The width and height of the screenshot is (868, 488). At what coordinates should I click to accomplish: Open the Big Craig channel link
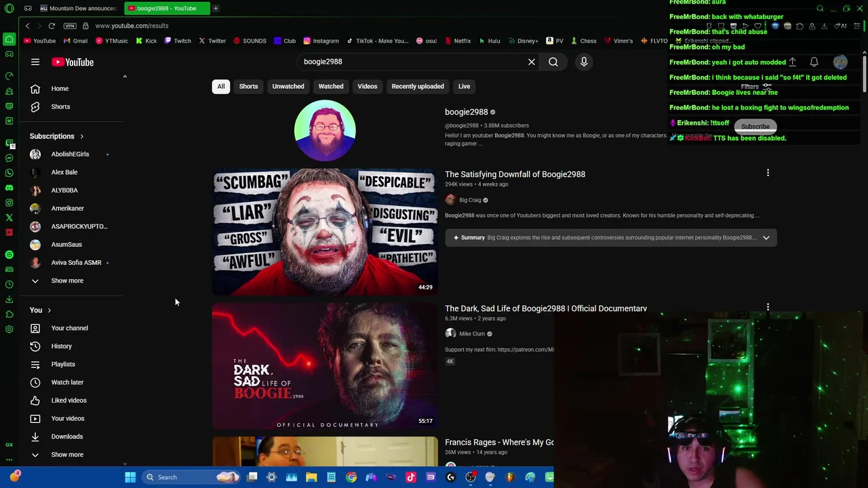tap(470, 200)
